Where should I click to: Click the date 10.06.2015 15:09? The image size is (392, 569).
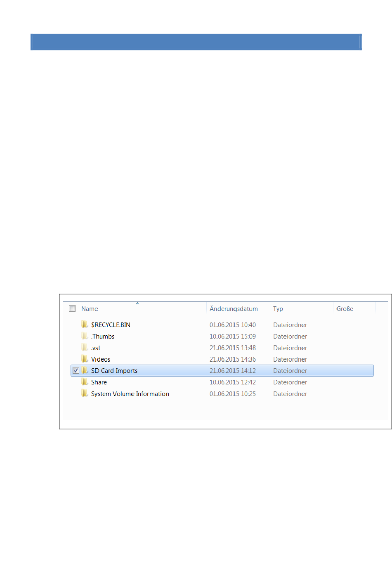click(x=233, y=337)
